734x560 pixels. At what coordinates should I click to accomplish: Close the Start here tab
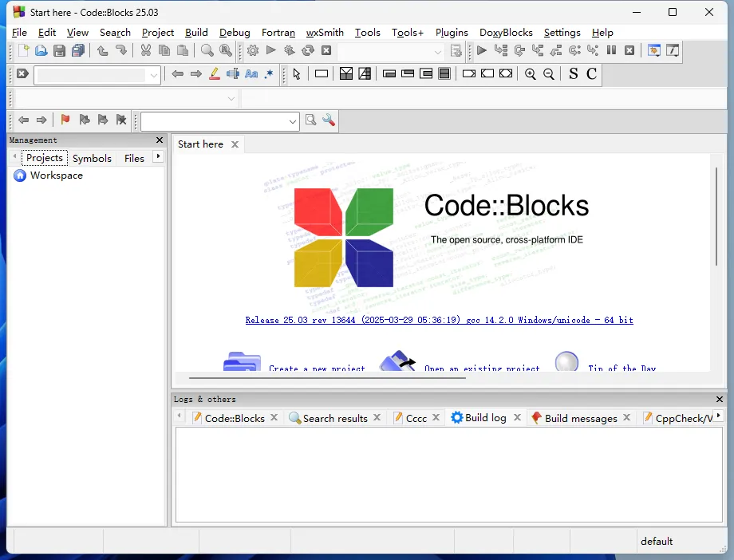(x=235, y=144)
